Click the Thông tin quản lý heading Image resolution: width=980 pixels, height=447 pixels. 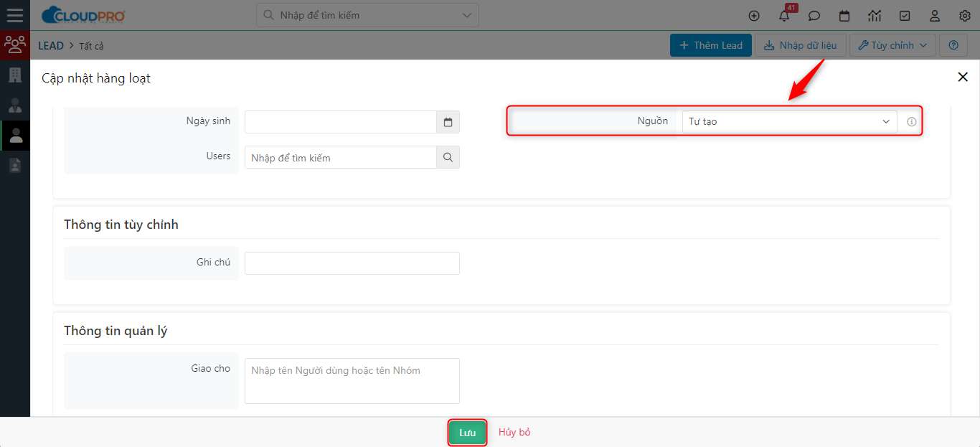tap(116, 331)
